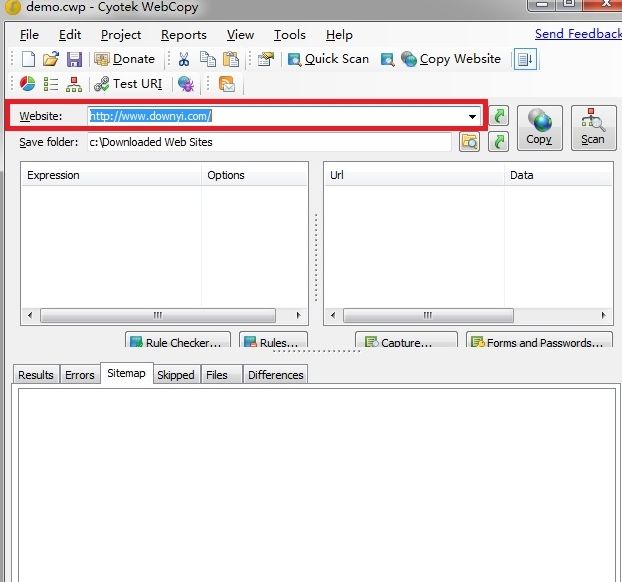622x582 pixels.
Task: Click right arrow of Url list scrollbar
Action: 603,315
